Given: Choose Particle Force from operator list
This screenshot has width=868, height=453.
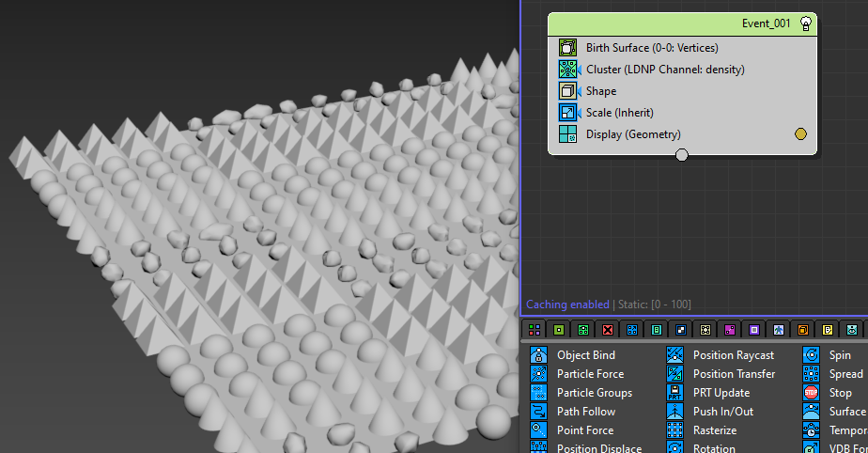Looking at the screenshot, I should pyautogui.click(x=590, y=374).
